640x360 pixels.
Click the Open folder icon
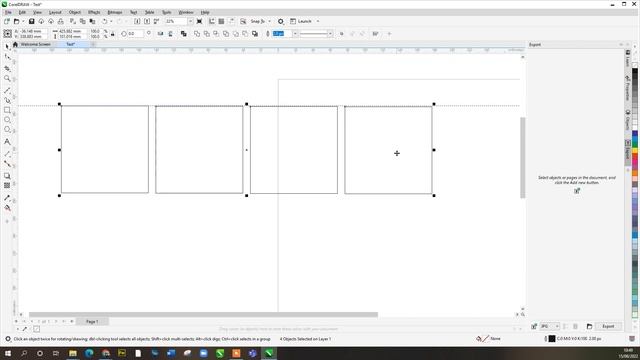tap(16, 21)
